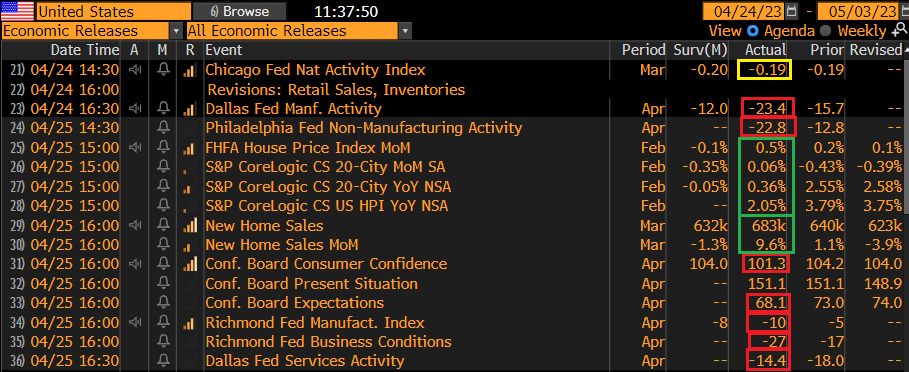Open the end date 05/03/23 calendar picker
The width and height of the screenshot is (909, 372).
point(903,12)
